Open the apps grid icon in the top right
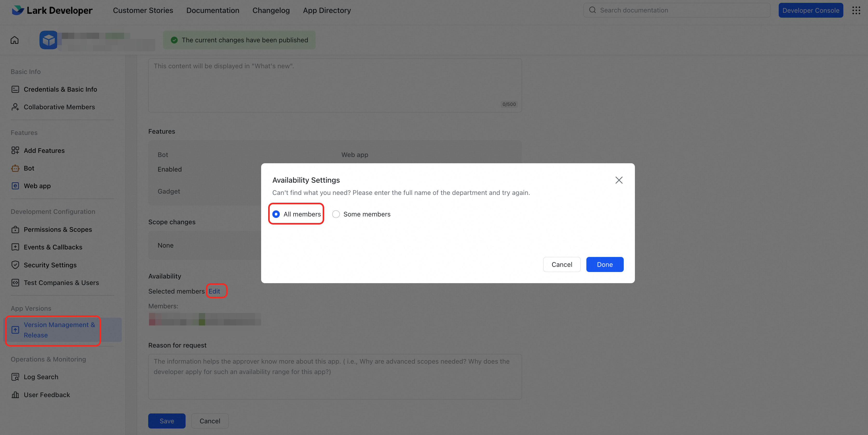The height and width of the screenshot is (435, 868). click(856, 10)
